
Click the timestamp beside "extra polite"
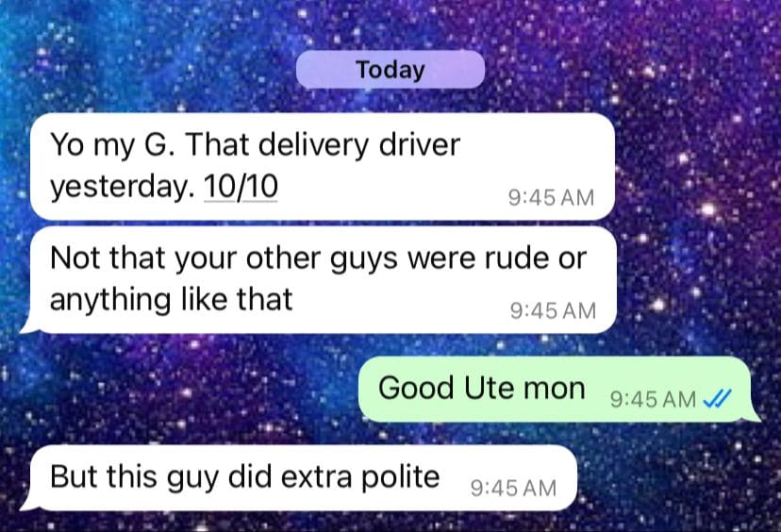tap(513, 489)
